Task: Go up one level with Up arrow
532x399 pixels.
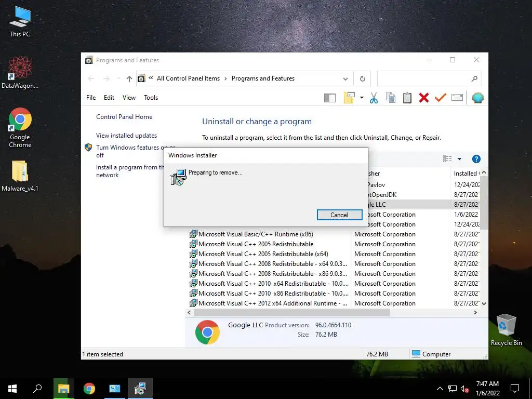Action: click(129, 79)
